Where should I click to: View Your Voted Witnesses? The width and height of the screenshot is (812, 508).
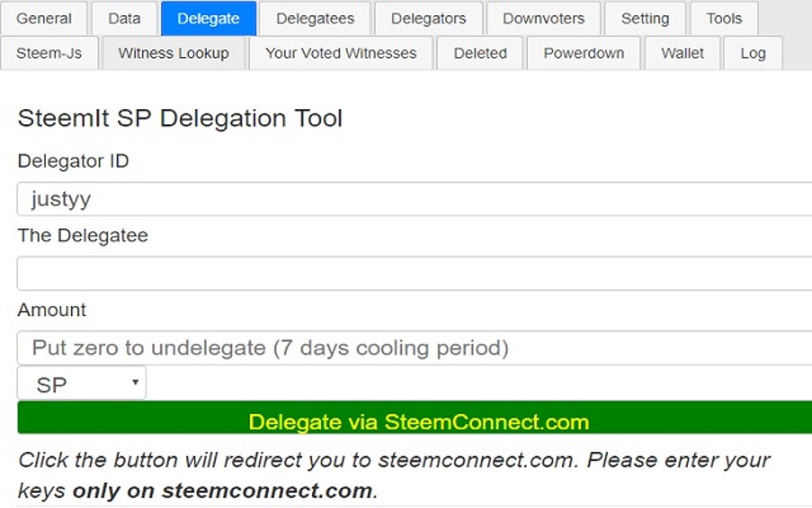pos(340,53)
